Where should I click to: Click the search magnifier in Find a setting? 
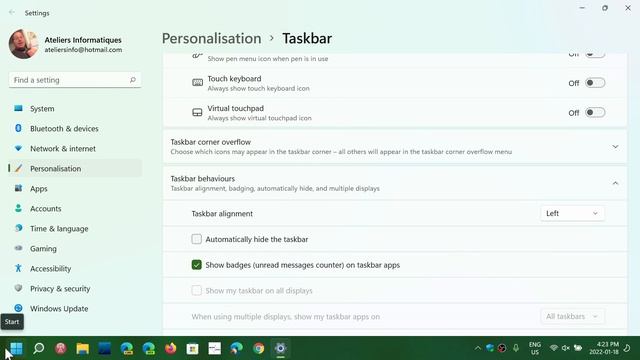(133, 80)
